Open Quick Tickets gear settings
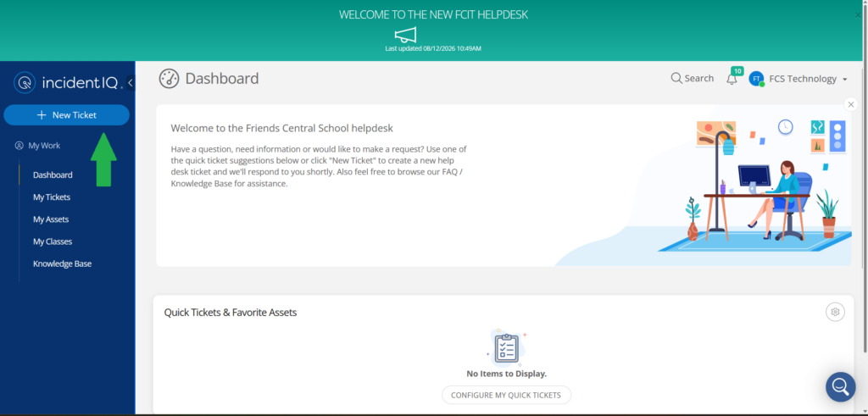868x416 pixels. (835, 312)
